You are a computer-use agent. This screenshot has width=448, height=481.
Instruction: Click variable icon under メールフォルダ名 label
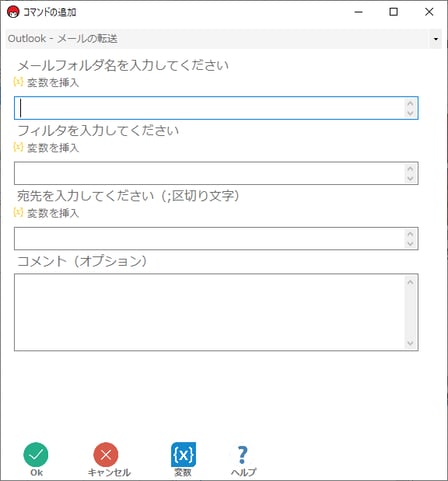pyautogui.click(x=18, y=81)
